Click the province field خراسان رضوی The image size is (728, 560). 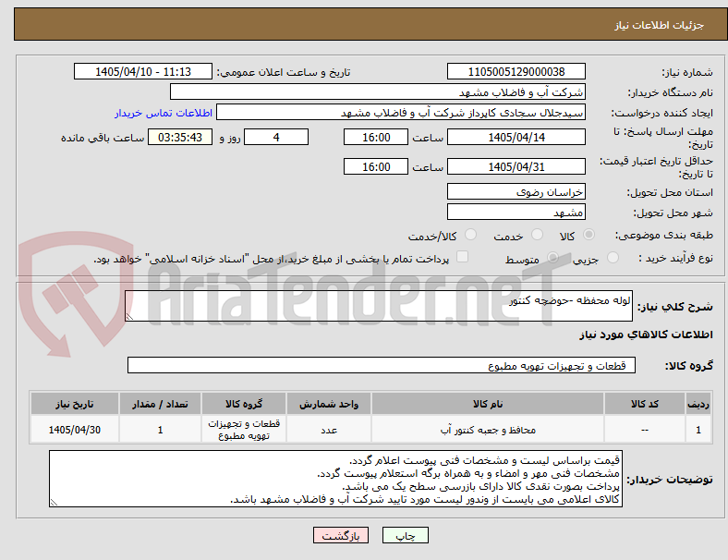tap(516, 192)
